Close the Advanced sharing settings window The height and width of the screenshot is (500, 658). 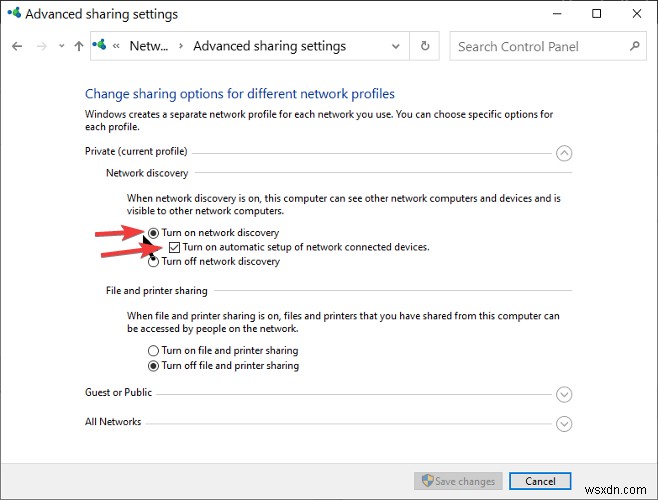coord(637,13)
